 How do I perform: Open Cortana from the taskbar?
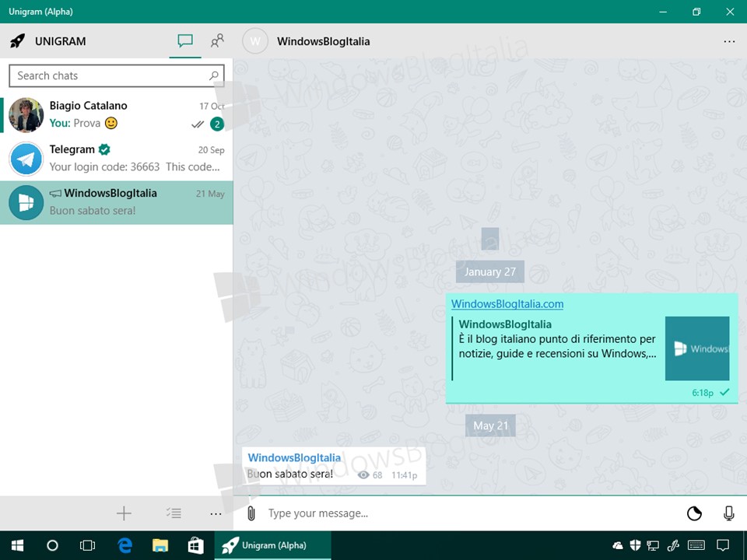coord(52,545)
